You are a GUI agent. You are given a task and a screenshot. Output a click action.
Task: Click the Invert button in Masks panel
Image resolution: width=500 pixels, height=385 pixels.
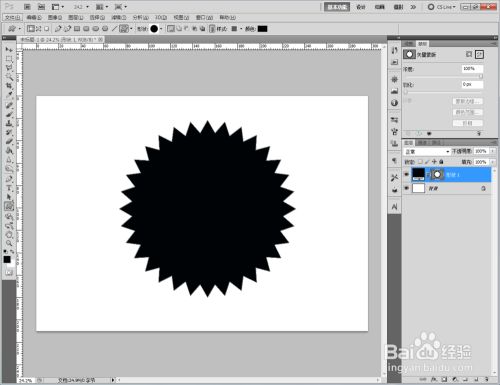468,123
